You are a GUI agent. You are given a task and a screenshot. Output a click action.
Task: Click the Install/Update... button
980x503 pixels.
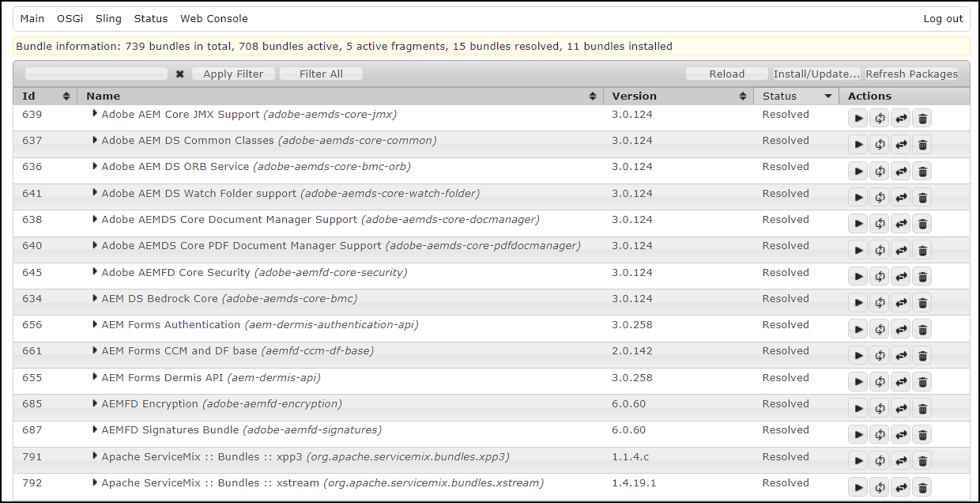click(816, 74)
